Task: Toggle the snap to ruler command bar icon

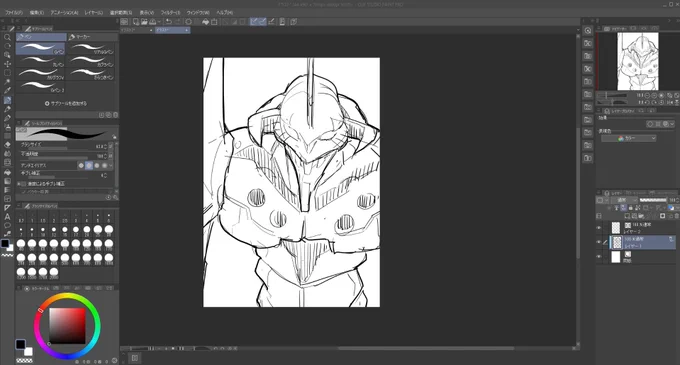Action: coord(254,22)
